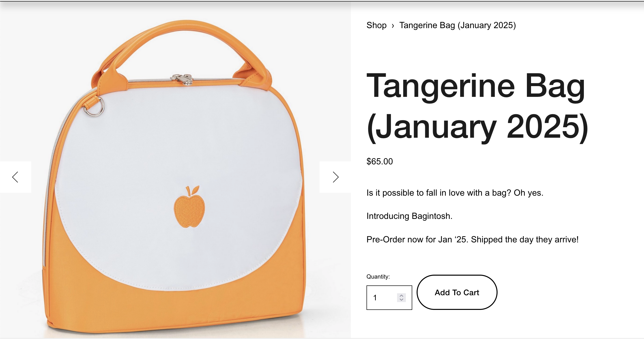The width and height of the screenshot is (644, 339).
Task: Show the previous product image
Action: point(15,177)
